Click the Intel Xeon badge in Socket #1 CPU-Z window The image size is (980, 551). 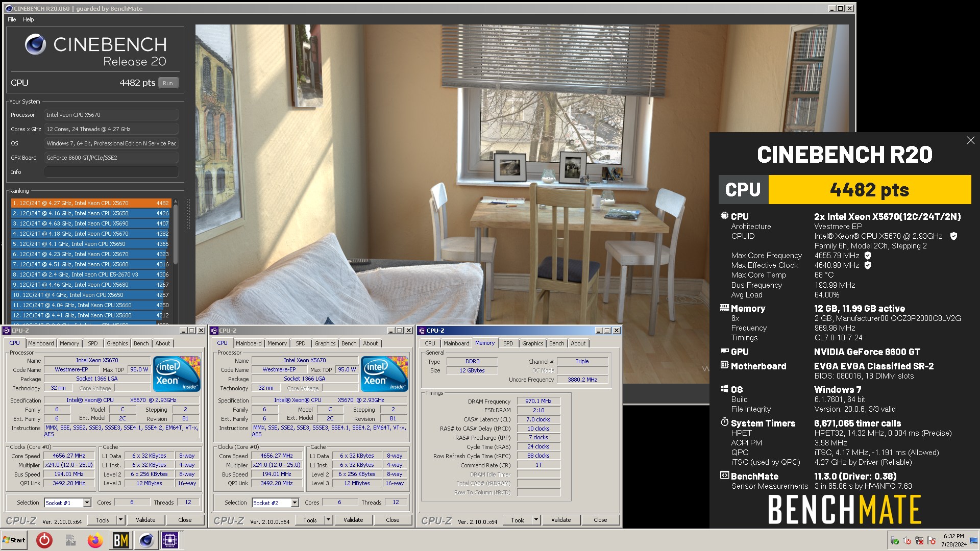click(x=176, y=374)
